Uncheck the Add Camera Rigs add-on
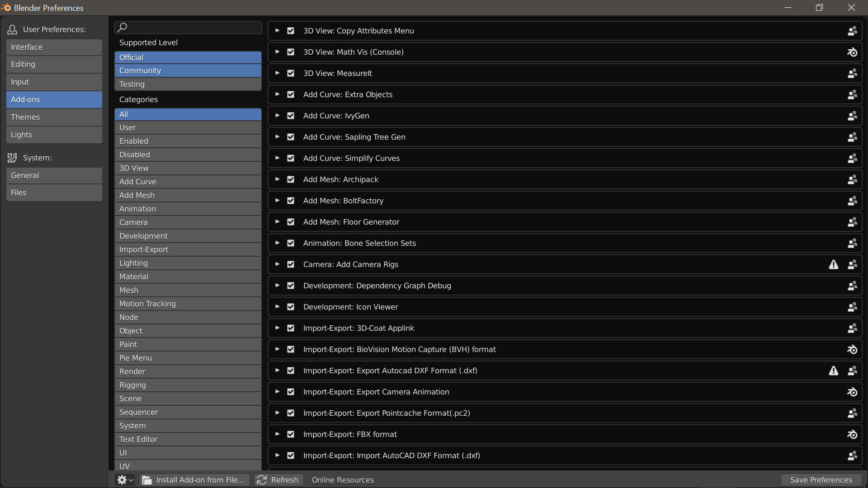868x488 pixels. click(x=291, y=264)
